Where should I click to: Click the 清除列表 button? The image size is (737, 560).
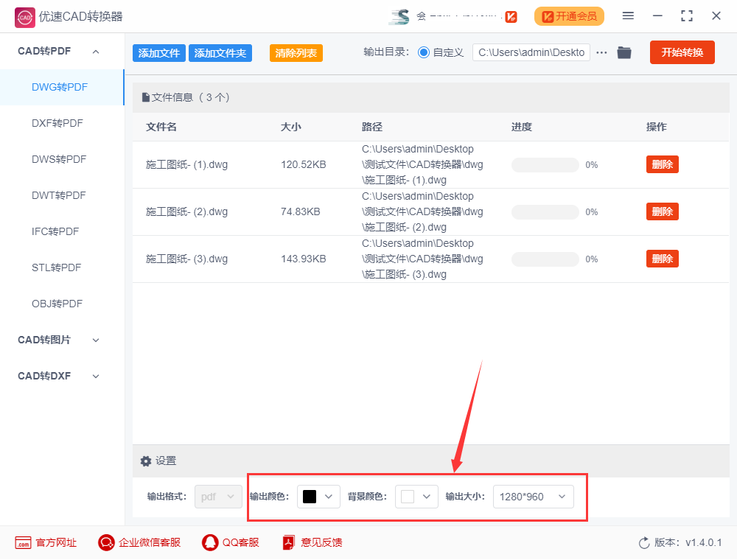click(x=296, y=53)
